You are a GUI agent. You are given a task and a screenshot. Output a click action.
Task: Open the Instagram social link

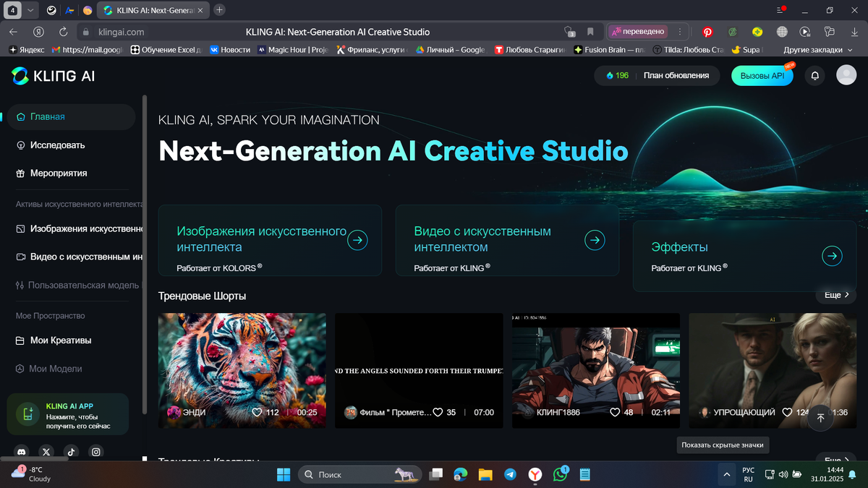95,451
